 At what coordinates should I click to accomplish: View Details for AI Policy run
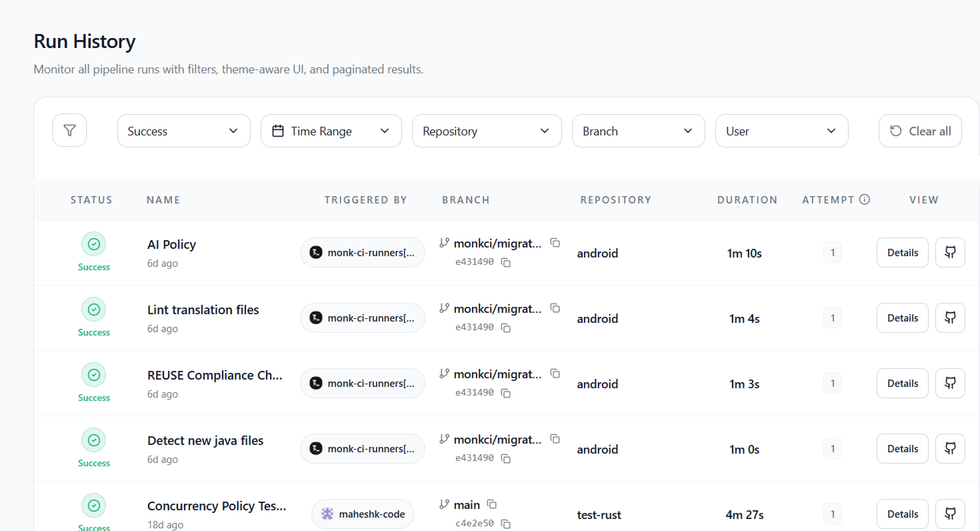(x=902, y=252)
